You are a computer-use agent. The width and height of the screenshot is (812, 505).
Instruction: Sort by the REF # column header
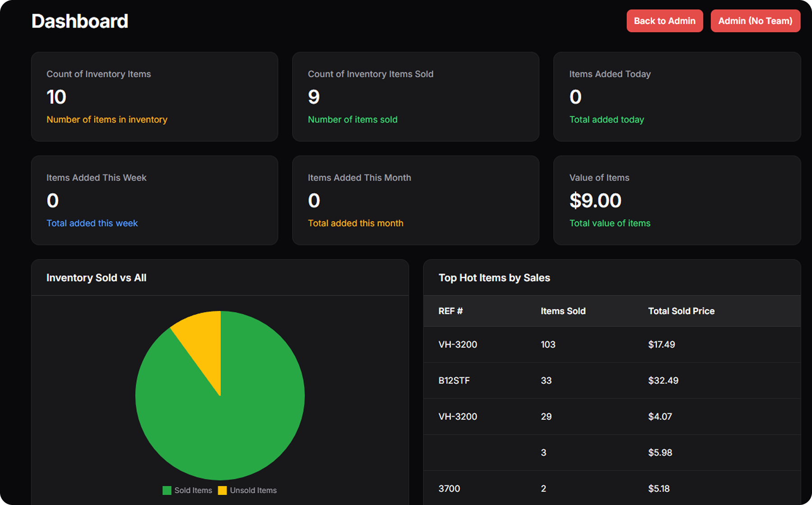[x=450, y=311]
